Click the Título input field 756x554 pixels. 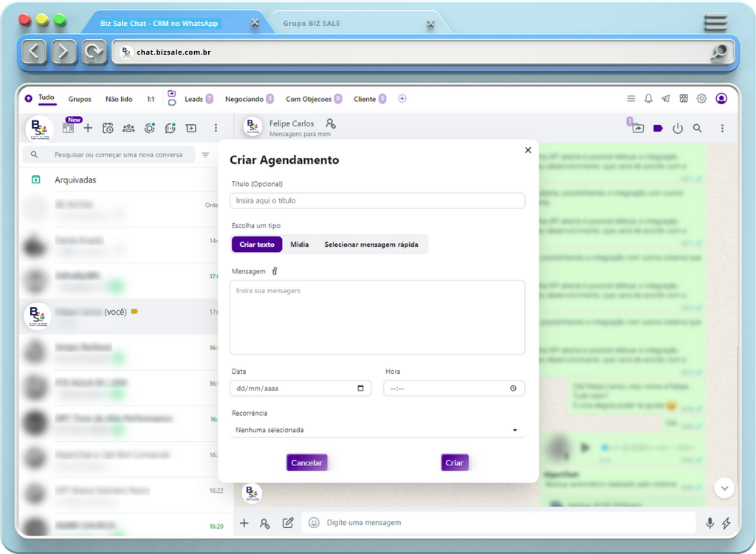[377, 201]
